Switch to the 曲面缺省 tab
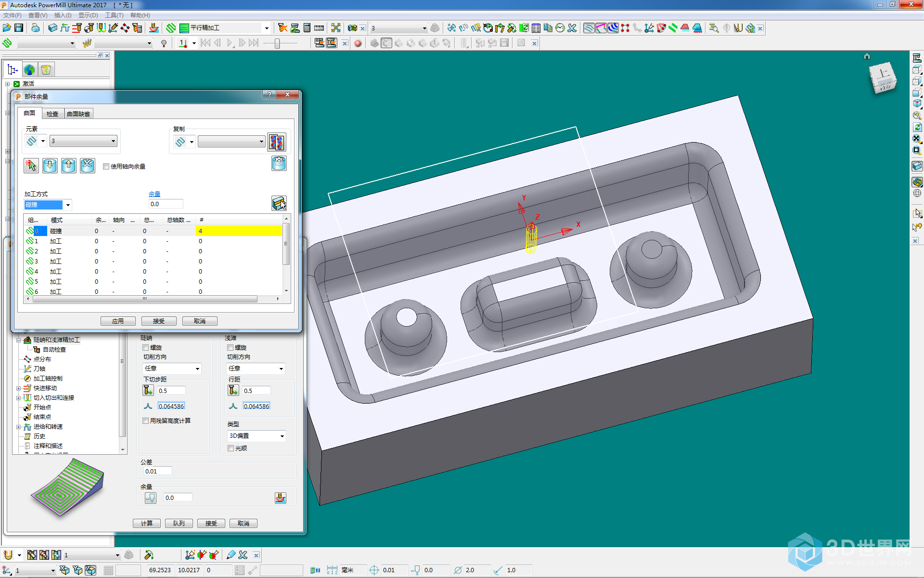 (x=78, y=114)
